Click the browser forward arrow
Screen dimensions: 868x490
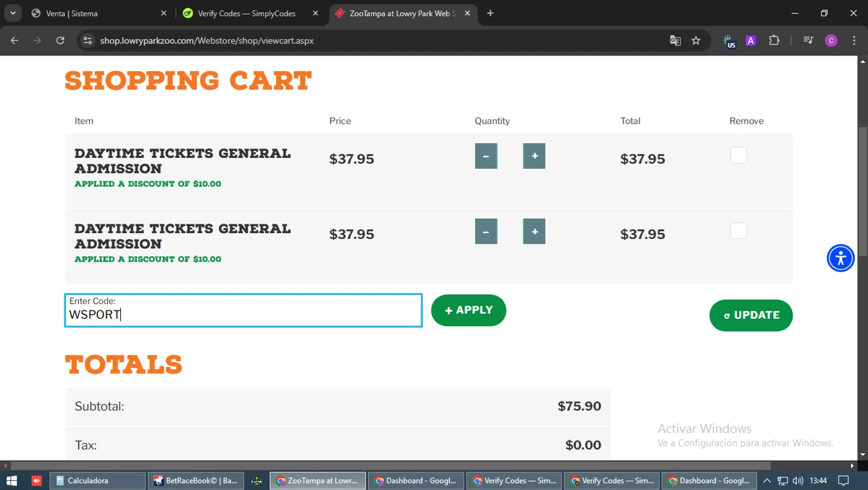(x=37, y=40)
